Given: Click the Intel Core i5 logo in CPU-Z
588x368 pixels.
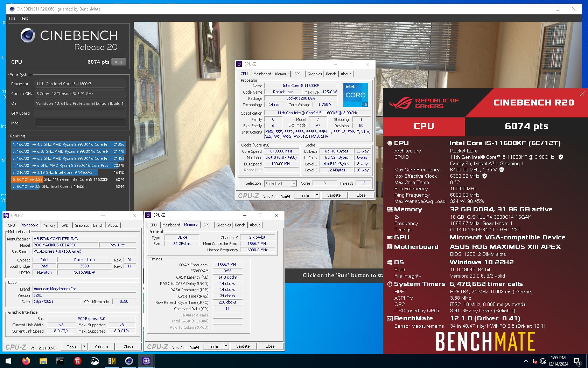Looking at the screenshot, I should [x=355, y=95].
